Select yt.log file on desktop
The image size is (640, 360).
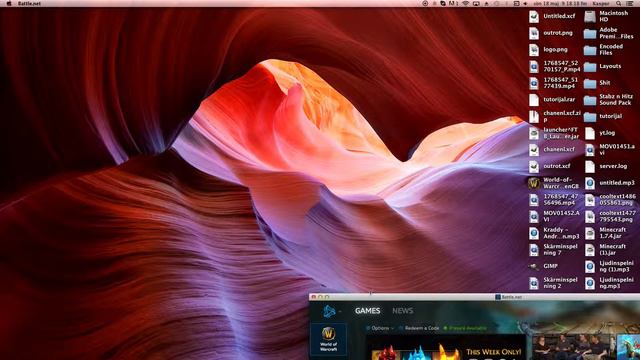click(600, 133)
